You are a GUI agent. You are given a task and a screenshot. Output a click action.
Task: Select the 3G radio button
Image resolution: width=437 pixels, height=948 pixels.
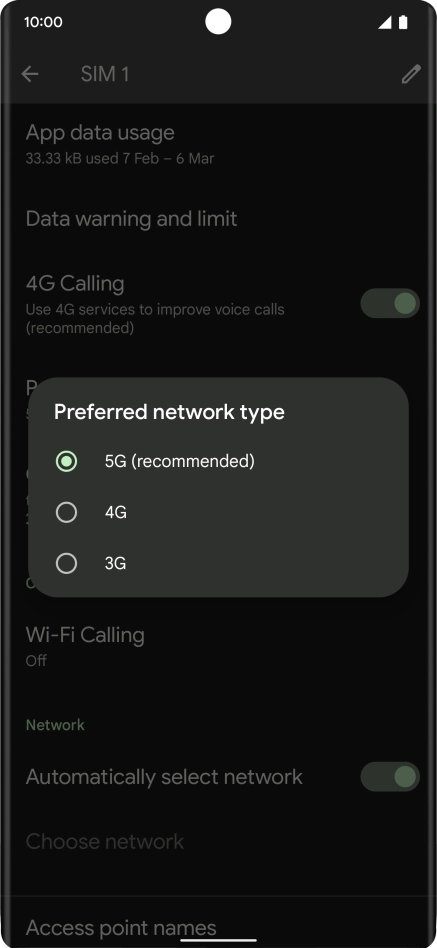coord(66,563)
